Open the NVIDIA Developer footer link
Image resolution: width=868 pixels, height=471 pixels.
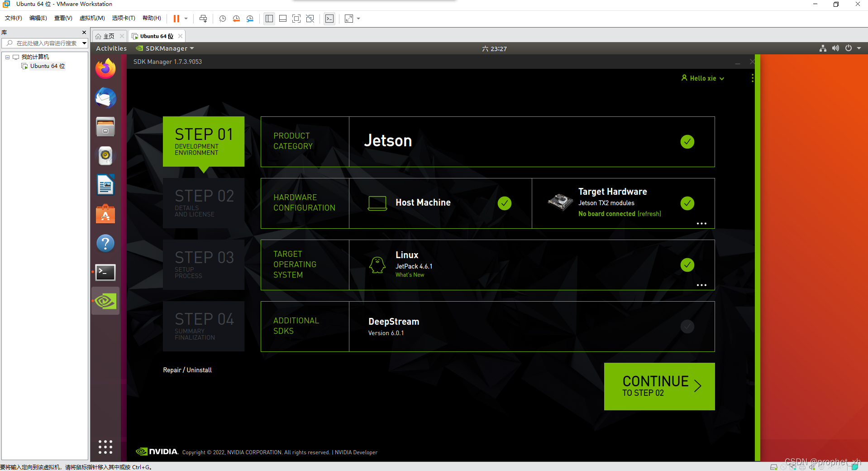(x=356, y=452)
